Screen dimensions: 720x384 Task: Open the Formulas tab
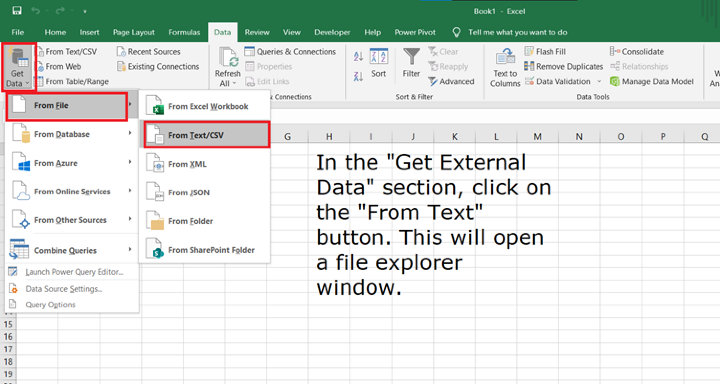click(x=184, y=32)
